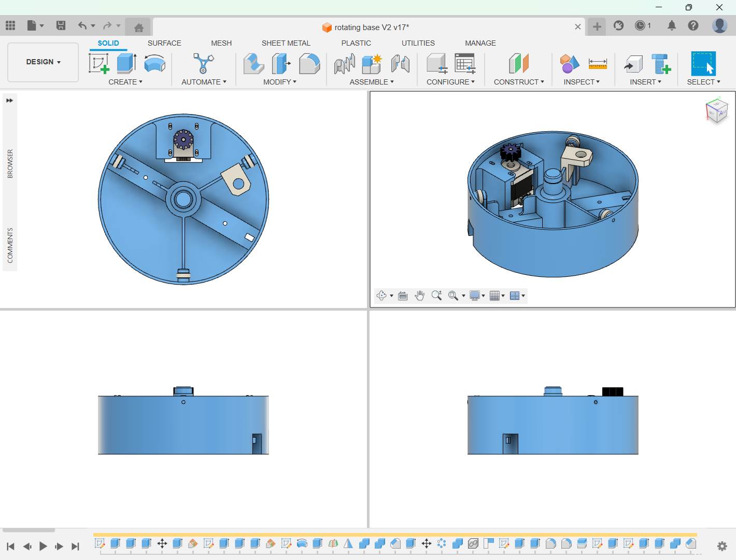
Task: Close the rotating base V2 tab
Action: pyautogui.click(x=577, y=27)
